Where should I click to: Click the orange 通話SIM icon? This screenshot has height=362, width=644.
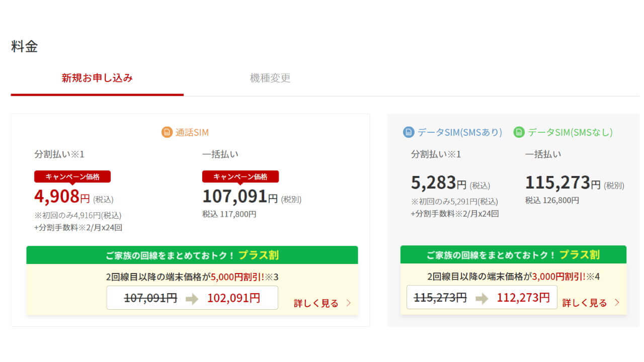[x=167, y=132]
